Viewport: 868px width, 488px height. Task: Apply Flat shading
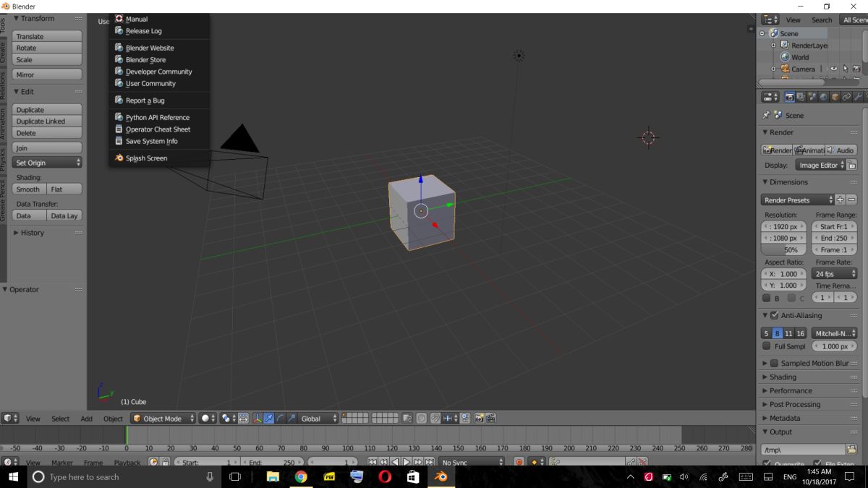pyautogui.click(x=64, y=189)
